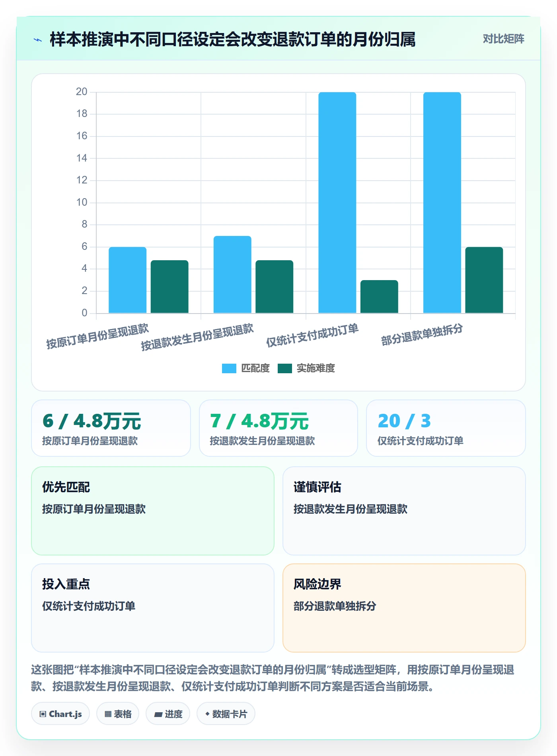The width and height of the screenshot is (557, 756).
Task: Click the grid icon in 表格 chip
Action: pyautogui.click(x=108, y=714)
